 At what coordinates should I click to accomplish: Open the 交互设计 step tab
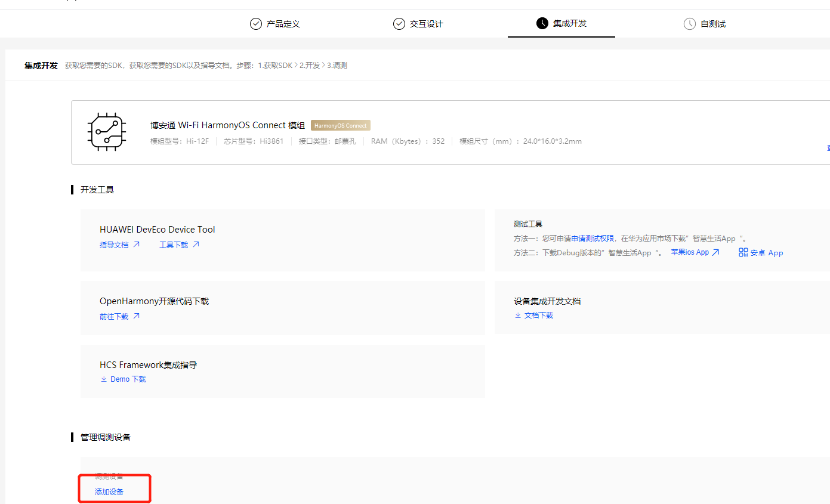coord(418,24)
